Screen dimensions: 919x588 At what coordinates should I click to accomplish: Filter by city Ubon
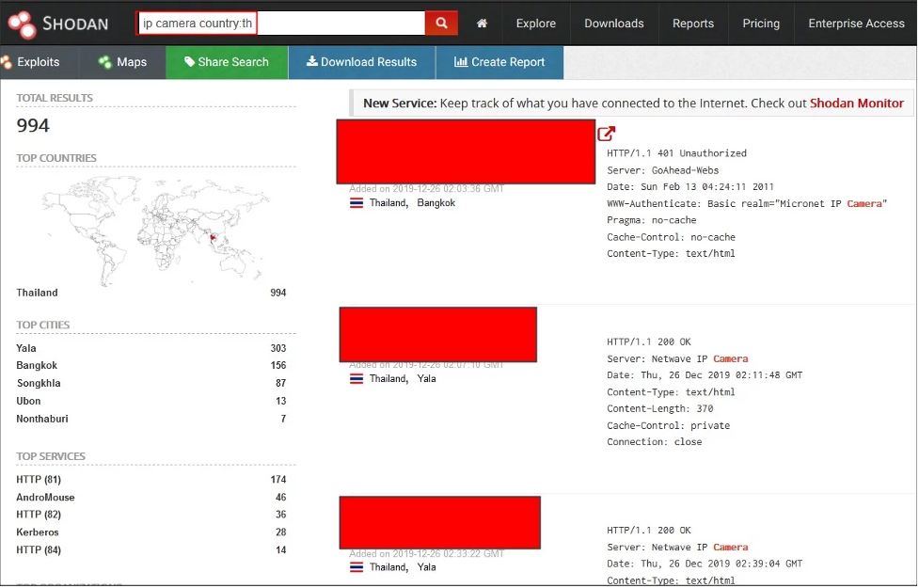(29, 401)
